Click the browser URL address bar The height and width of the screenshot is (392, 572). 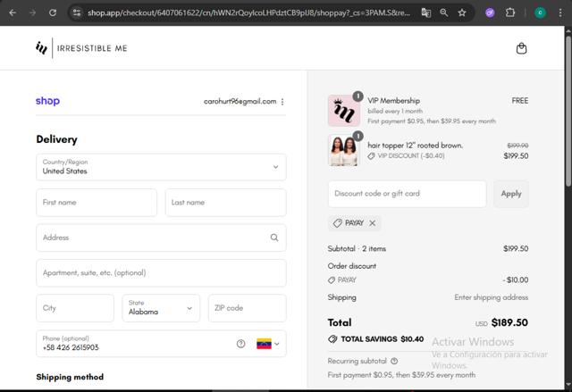pos(248,13)
